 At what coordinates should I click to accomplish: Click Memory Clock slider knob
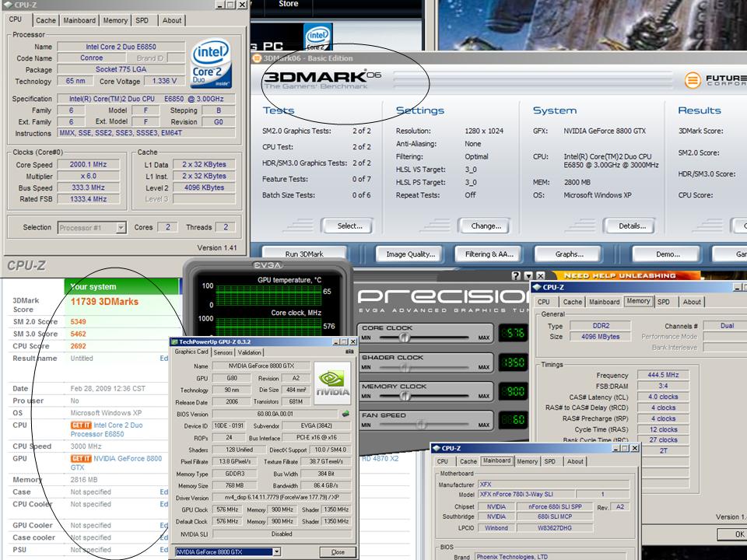pos(404,396)
